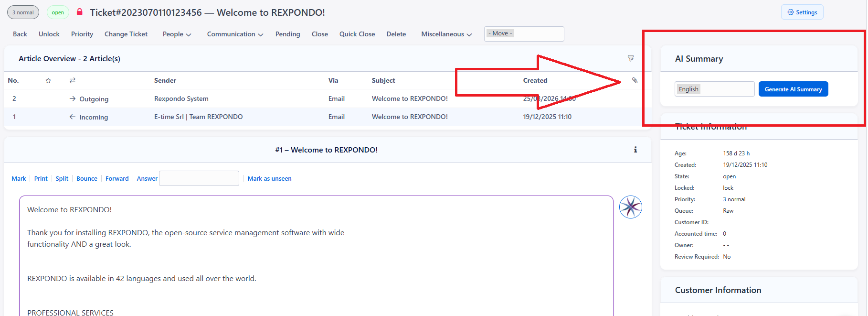Screen dimensions: 868x316
Task: Sort by the Via column header
Action: (333, 80)
